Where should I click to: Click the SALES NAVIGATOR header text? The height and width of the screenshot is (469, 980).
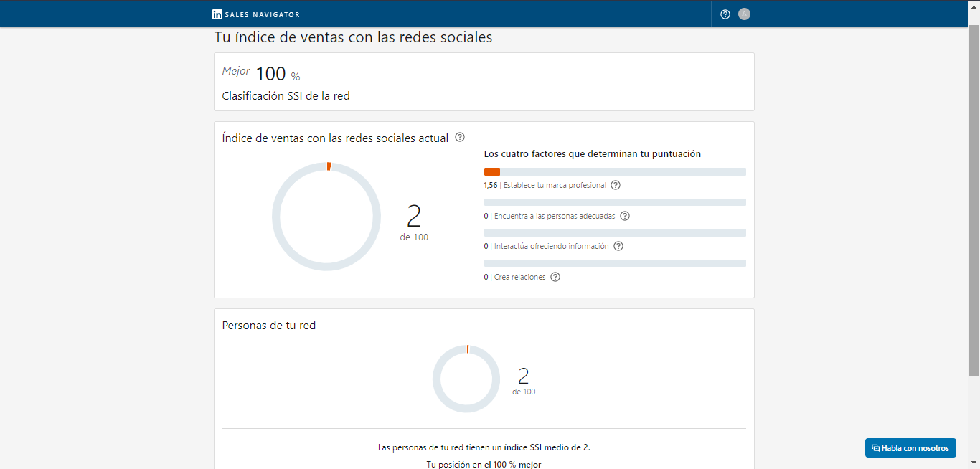point(263,14)
